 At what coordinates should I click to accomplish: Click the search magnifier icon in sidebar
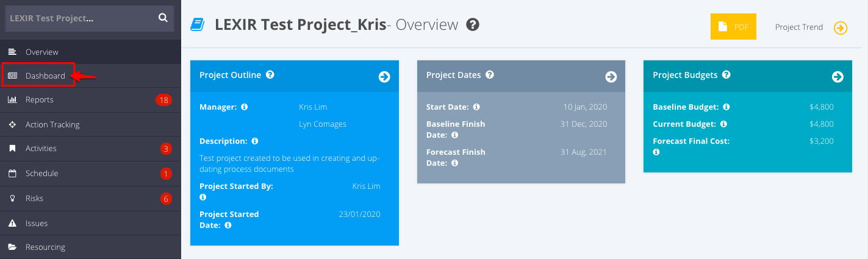(x=163, y=18)
